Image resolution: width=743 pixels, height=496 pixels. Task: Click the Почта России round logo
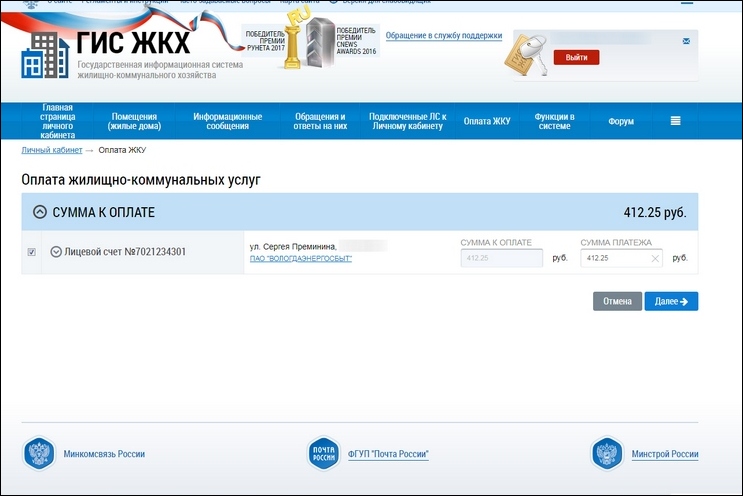(323, 454)
